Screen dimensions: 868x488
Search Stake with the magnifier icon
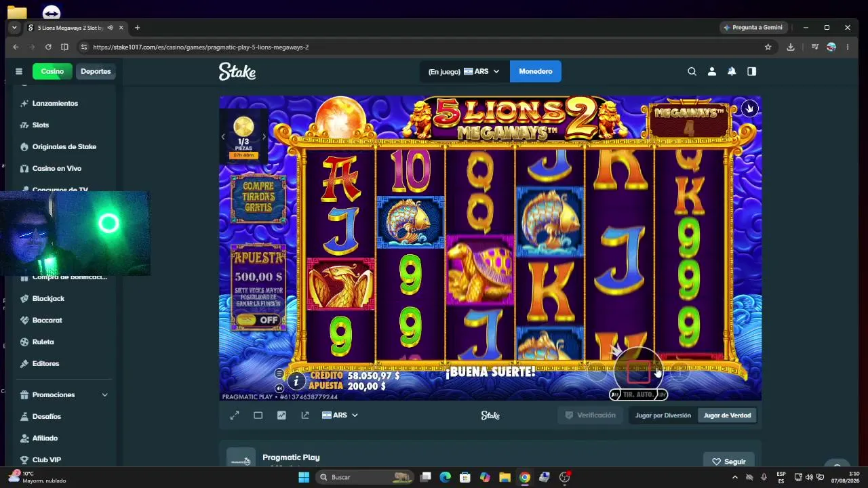coord(692,71)
